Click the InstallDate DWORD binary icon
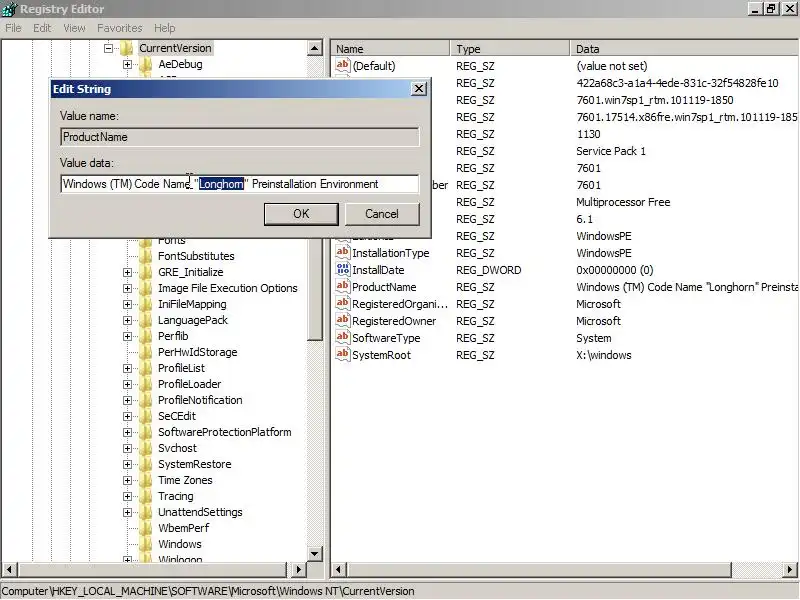 pyautogui.click(x=342, y=269)
